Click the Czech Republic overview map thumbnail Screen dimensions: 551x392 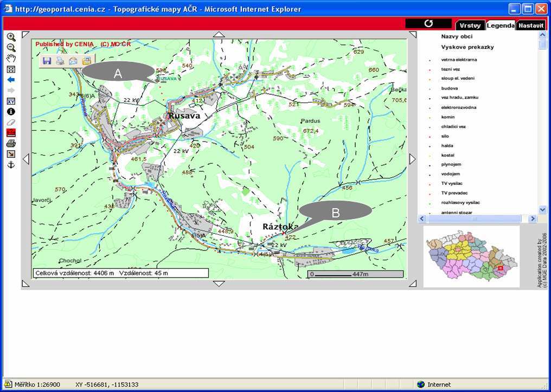[471, 256]
